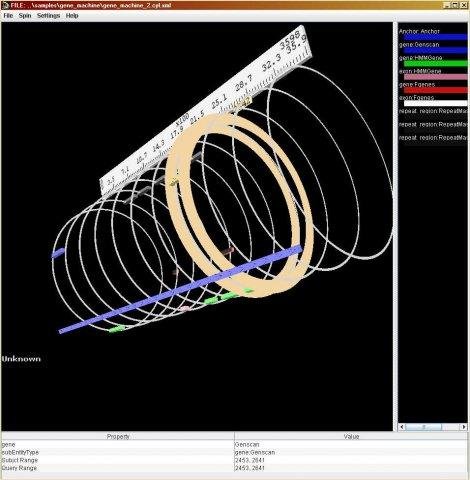Click the application icon in the title bar
Viewport: 470px width, 480px height.
(5, 5)
